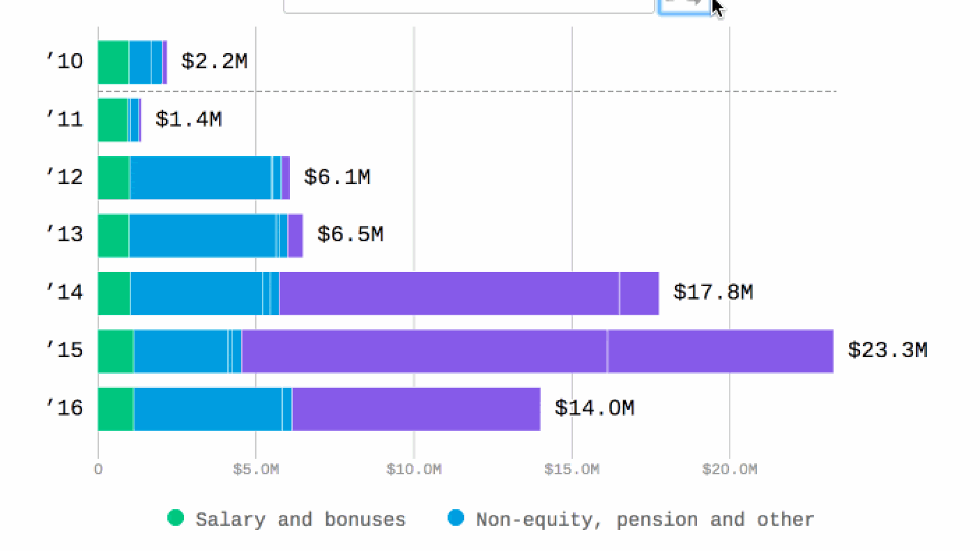Click the $23.3M total label
980x551 pixels.
[888, 350]
